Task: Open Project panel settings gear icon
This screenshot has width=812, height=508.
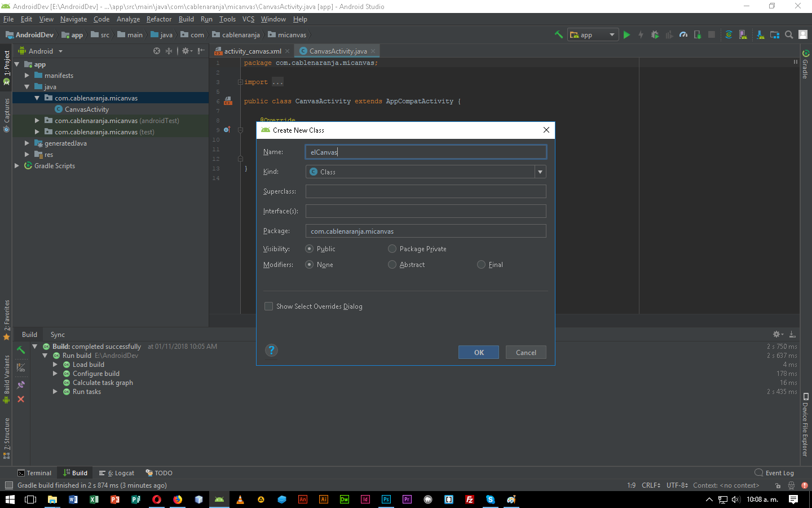Action: click(x=186, y=51)
